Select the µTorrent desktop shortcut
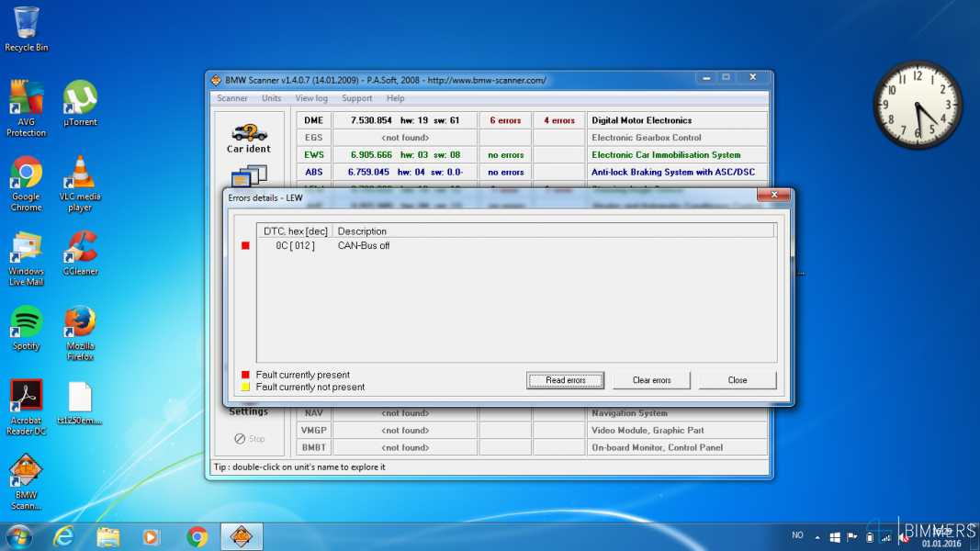 80,104
